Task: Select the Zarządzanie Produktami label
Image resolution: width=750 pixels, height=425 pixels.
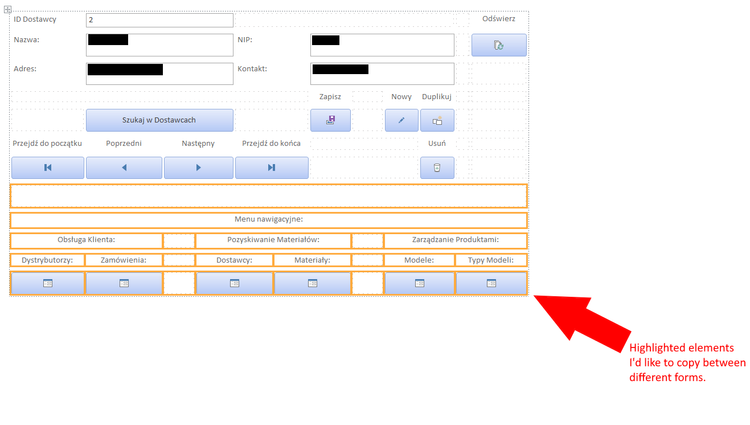Action: click(455, 240)
